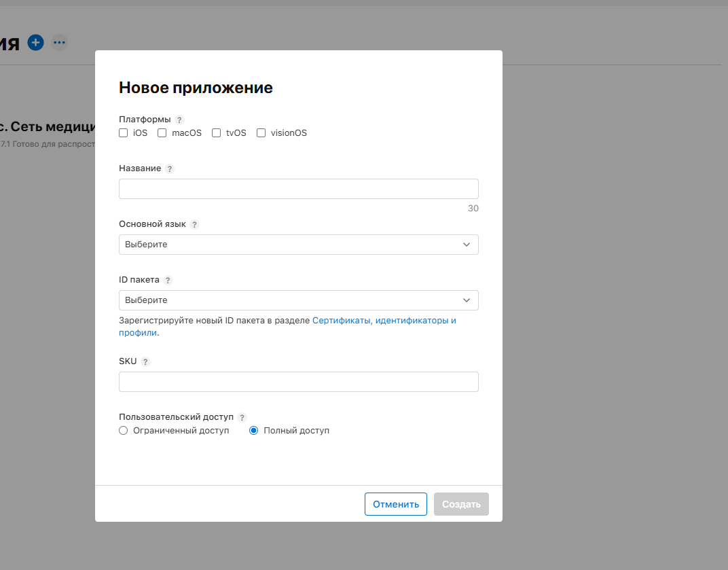Click the help icon next to Название
728x570 pixels.
[x=169, y=168]
